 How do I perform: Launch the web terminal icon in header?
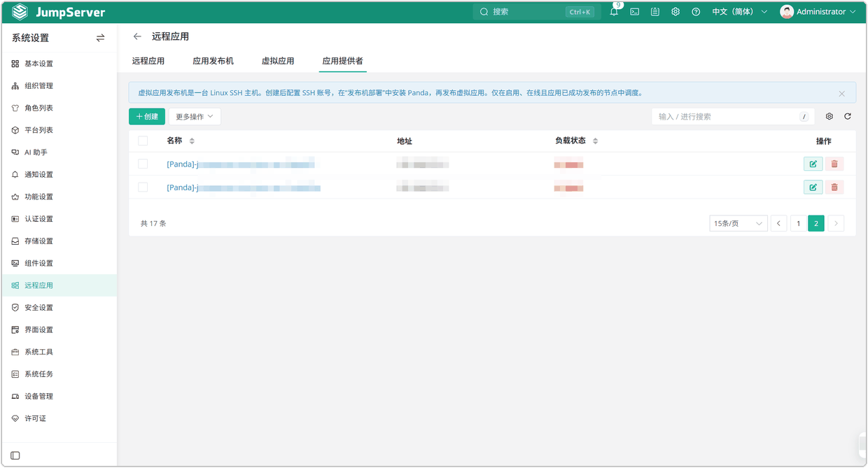point(635,12)
